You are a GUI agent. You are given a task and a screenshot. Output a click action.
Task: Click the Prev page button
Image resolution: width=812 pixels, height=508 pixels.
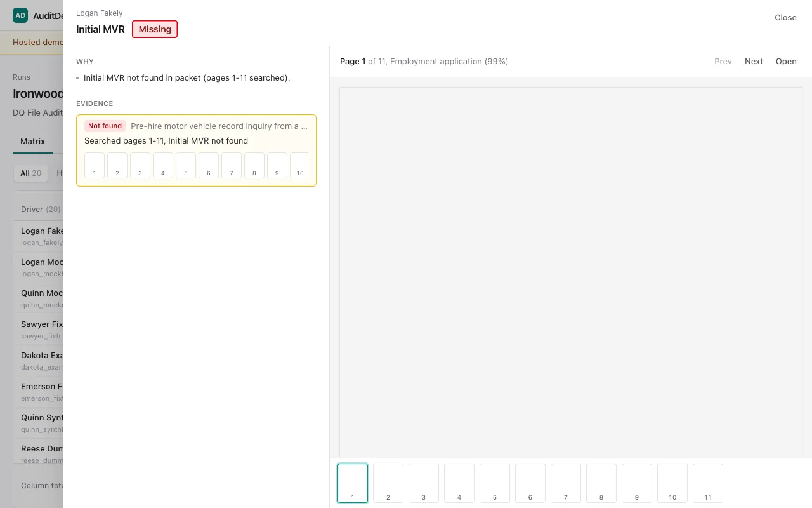[x=723, y=62]
